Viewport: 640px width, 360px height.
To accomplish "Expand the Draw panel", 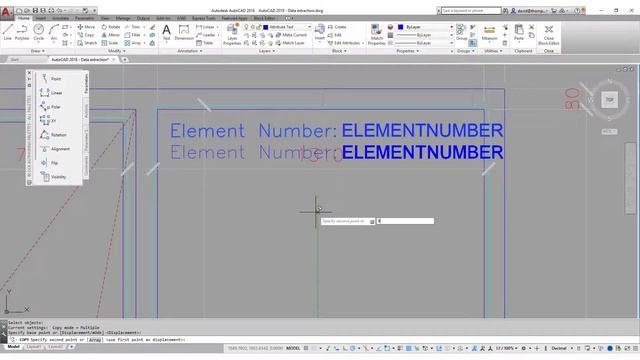I will pos(38,51).
